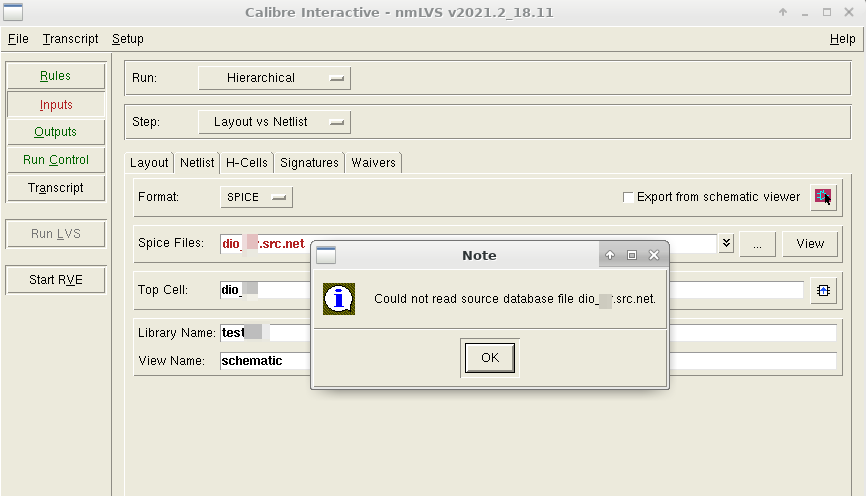Image resolution: width=866 pixels, height=496 pixels.
Task: Switch to the Waivers tab
Action: coord(373,163)
